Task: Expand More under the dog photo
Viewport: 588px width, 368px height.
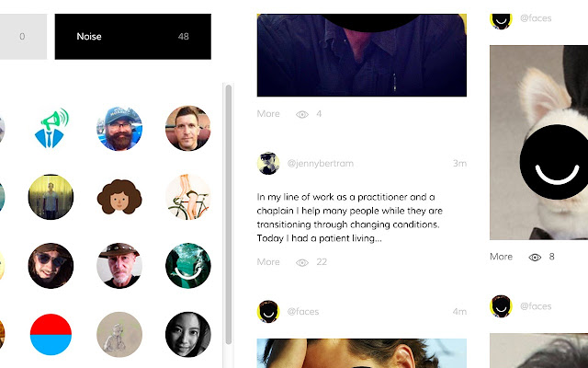Action: pos(501,257)
